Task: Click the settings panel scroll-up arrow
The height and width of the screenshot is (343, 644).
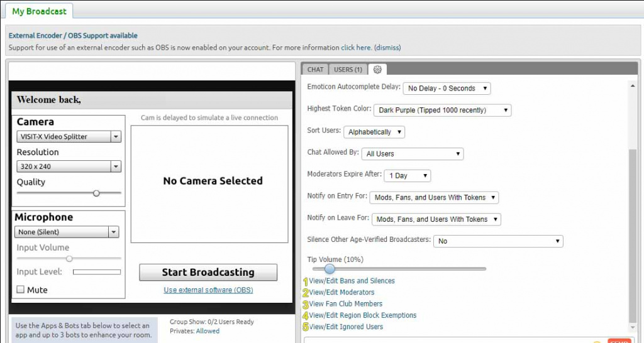Action: point(633,85)
